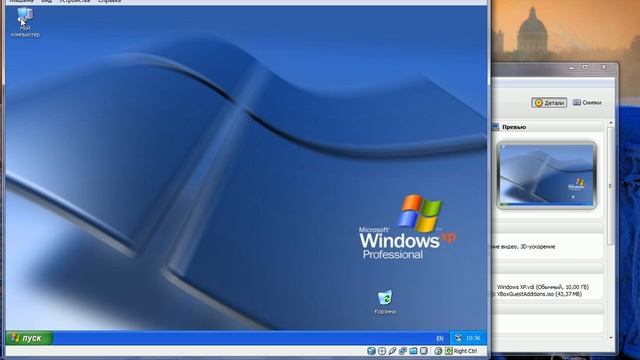640x360 pixels.
Task: Minimize the VirtualBox Manager window
Action: [x=571, y=67]
